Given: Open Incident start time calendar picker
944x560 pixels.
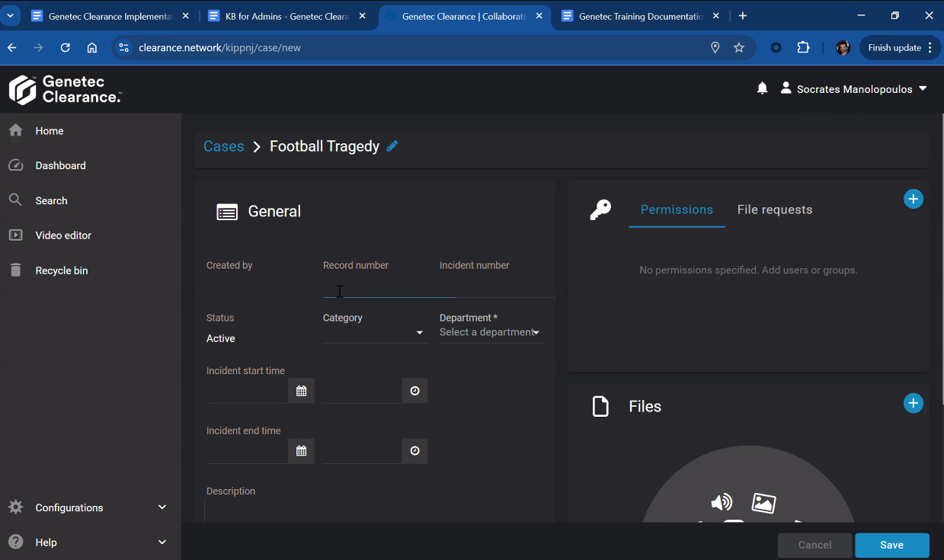Looking at the screenshot, I should (x=301, y=391).
